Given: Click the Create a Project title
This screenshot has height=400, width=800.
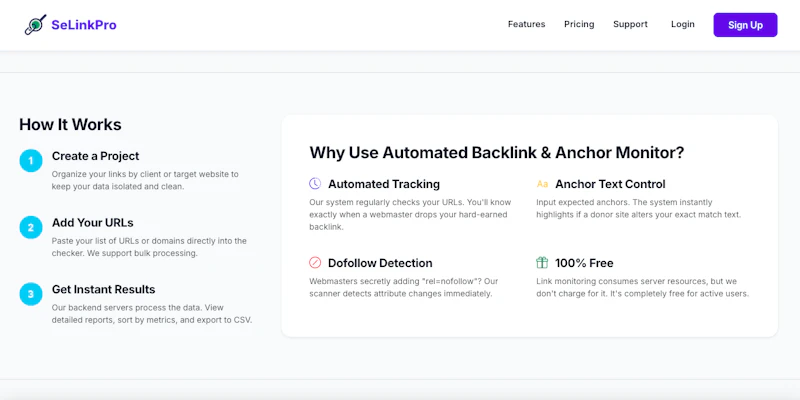Looking at the screenshot, I should (x=95, y=156).
